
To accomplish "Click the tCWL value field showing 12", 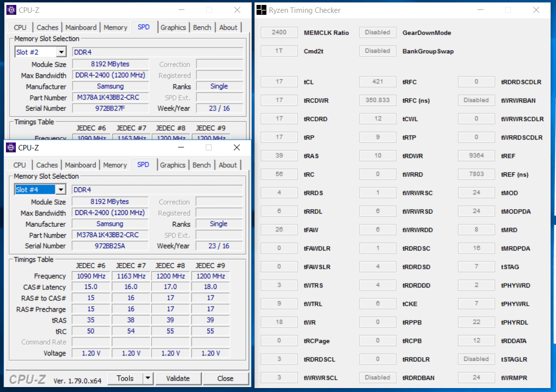I will pyautogui.click(x=377, y=119).
